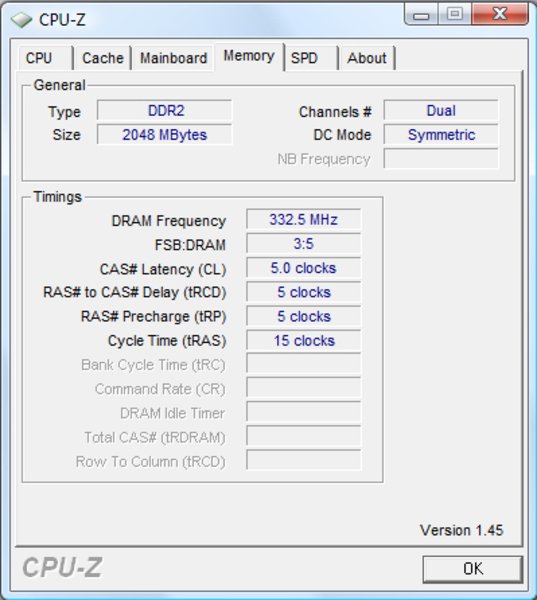537x600 pixels.
Task: Click the FSB:DRAM ratio 3:5 field
Action: (x=304, y=244)
